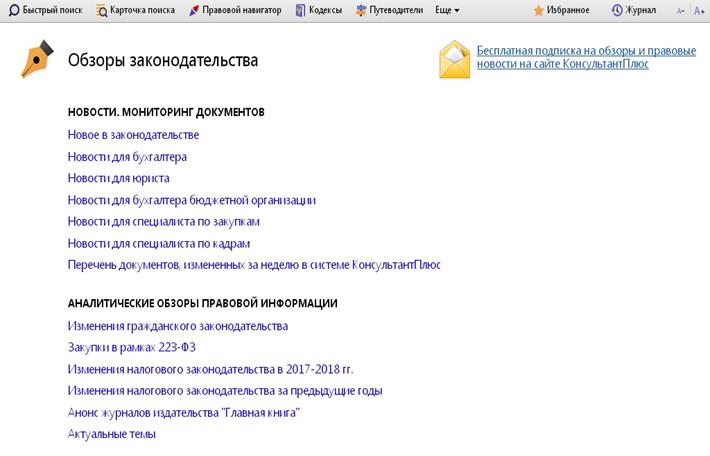Open Новости для специалиста по кадрам
This screenshot has width=710, height=456.
tap(158, 243)
